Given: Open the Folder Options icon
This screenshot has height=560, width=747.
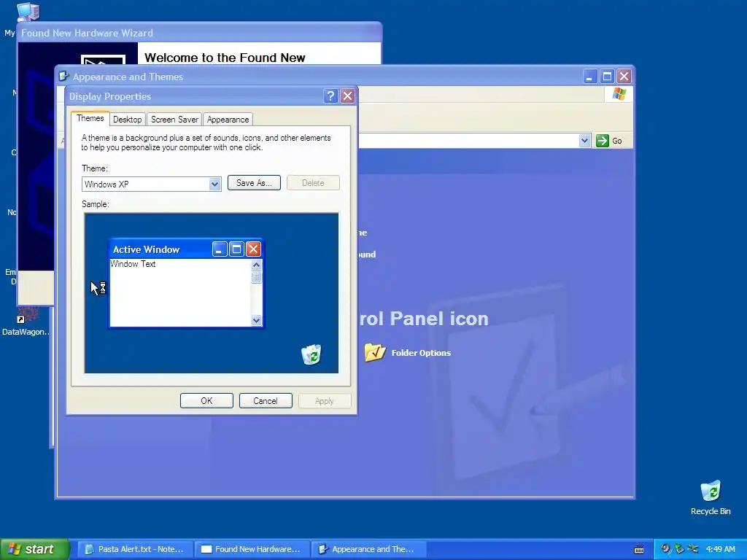Looking at the screenshot, I should 375,352.
